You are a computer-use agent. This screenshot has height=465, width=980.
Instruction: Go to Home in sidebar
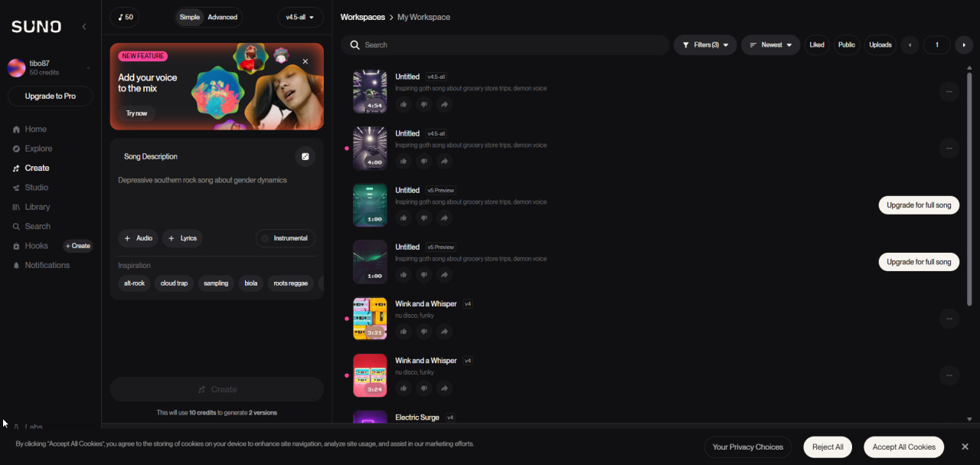[x=35, y=129]
